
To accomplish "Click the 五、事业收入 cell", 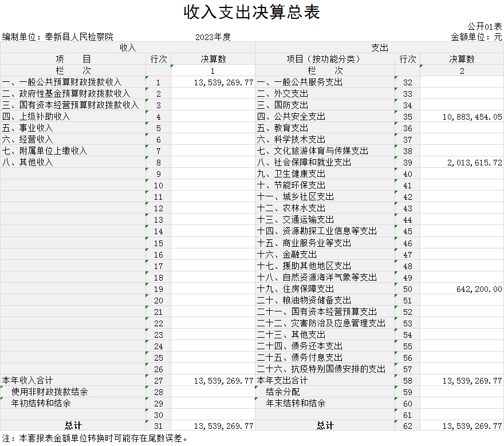I will tap(73, 128).
